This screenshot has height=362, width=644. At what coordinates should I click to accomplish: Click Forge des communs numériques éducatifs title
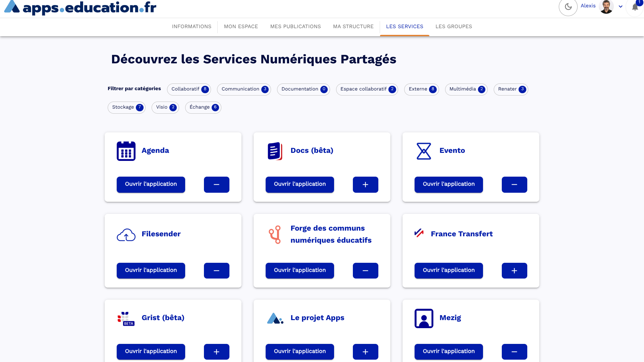pos(331,234)
